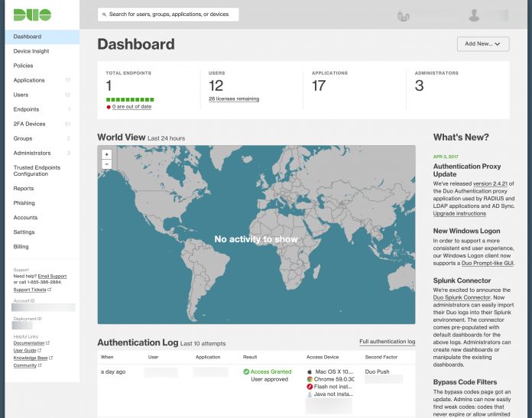Open the Community link
Screen dimensions: 532x418
pos(24,365)
